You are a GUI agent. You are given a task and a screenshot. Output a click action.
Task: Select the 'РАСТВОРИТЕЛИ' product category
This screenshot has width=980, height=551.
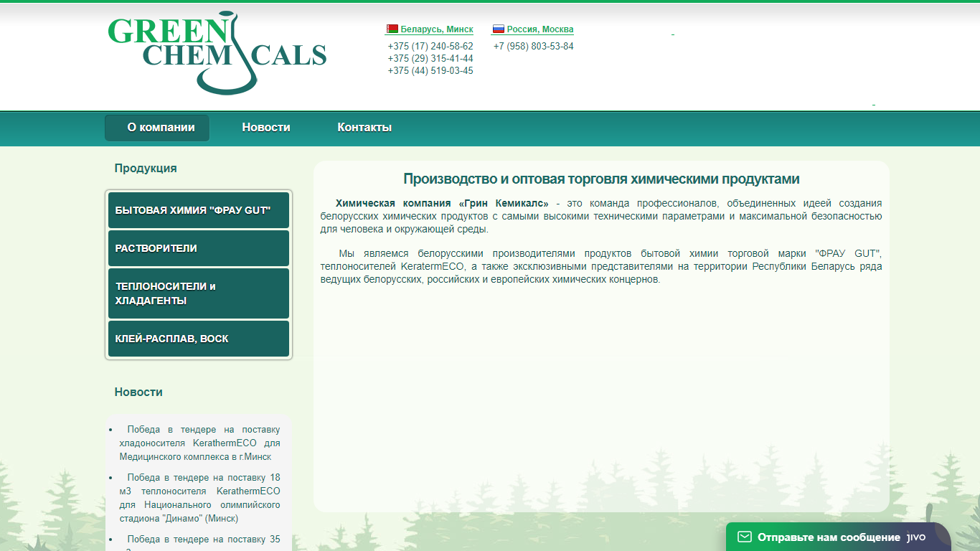click(199, 248)
